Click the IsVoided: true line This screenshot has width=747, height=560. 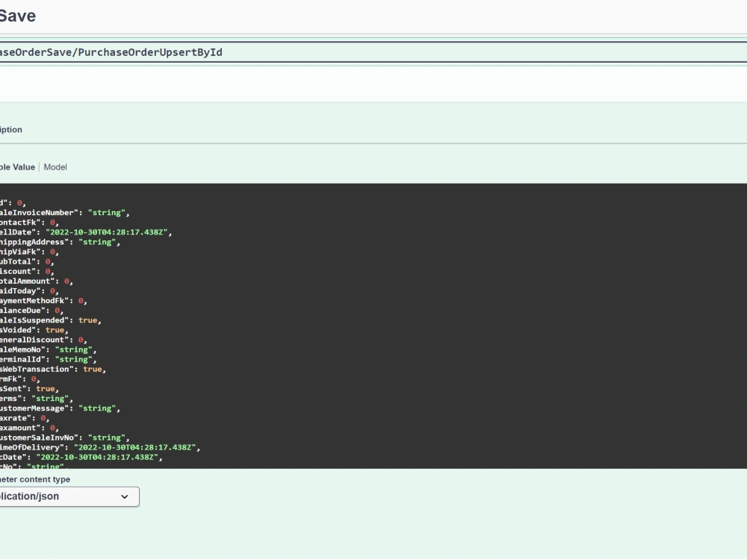pyautogui.click(x=34, y=330)
